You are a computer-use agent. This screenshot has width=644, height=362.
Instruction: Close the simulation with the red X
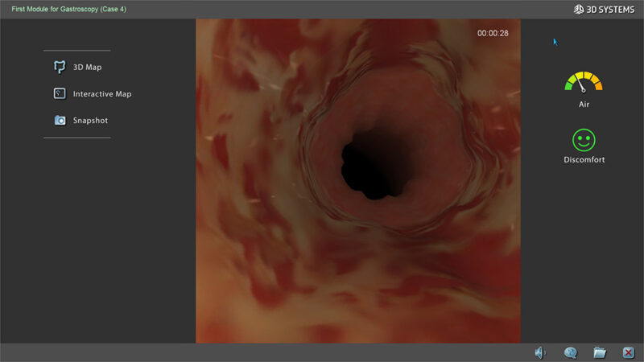point(629,352)
